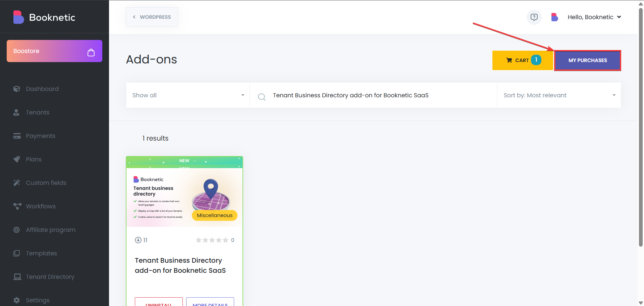The image size is (644, 306).
Task: Click the Tenant Directory laptop icon
Action: 17,277
